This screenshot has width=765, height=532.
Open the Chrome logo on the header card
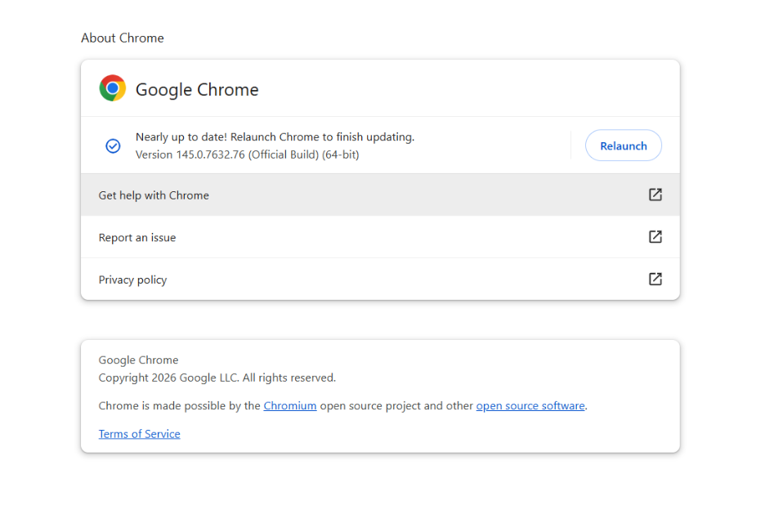pos(113,87)
